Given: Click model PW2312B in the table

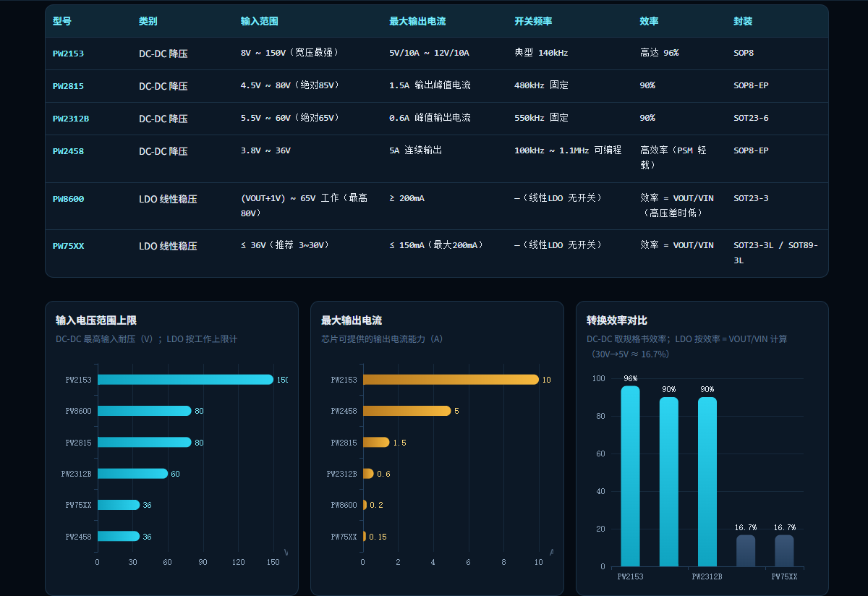Looking at the screenshot, I should [71, 119].
